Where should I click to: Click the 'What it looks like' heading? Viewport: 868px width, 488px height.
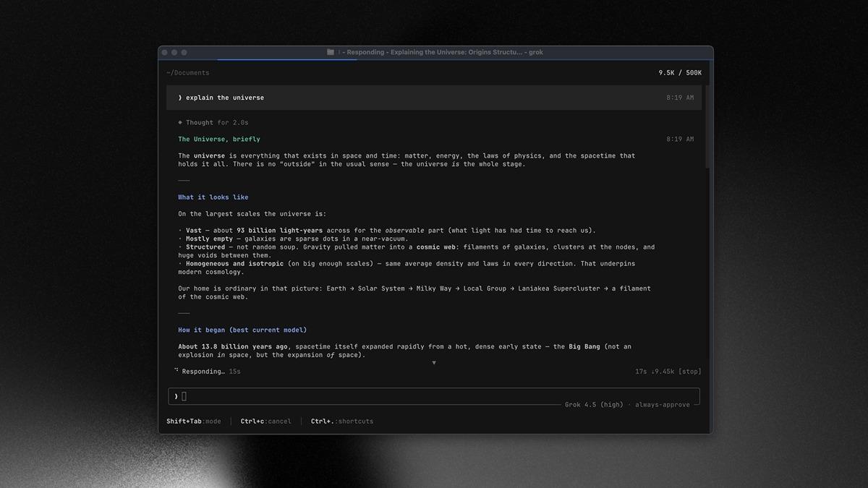click(213, 197)
